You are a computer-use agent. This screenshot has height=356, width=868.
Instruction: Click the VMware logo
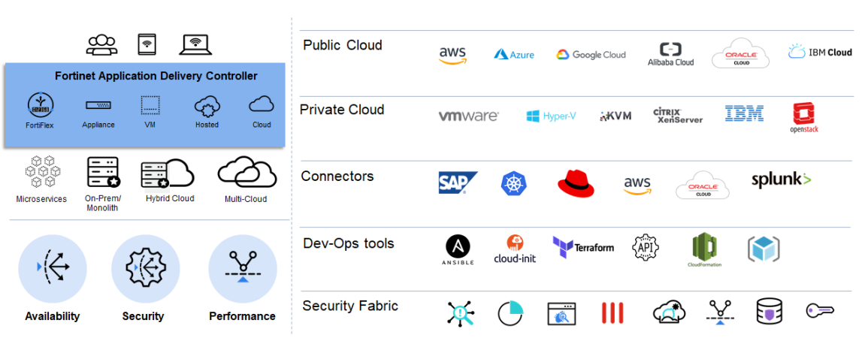pos(468,116)
